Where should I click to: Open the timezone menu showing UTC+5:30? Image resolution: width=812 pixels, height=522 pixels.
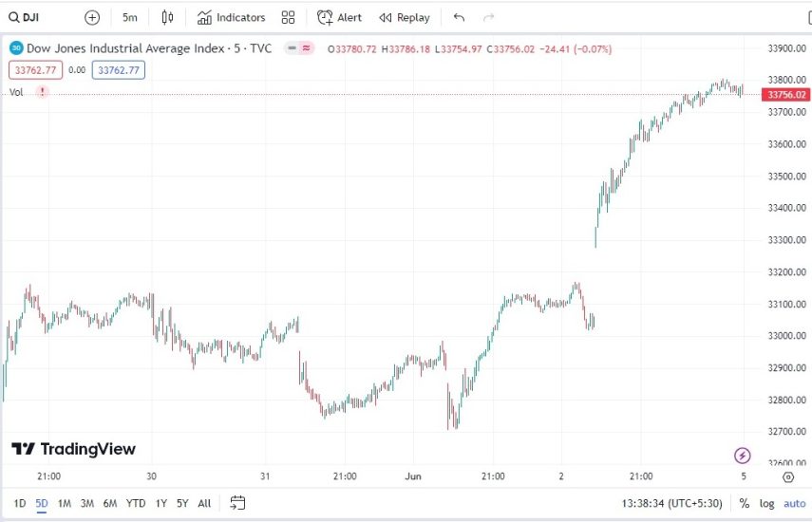coord(670,503)
